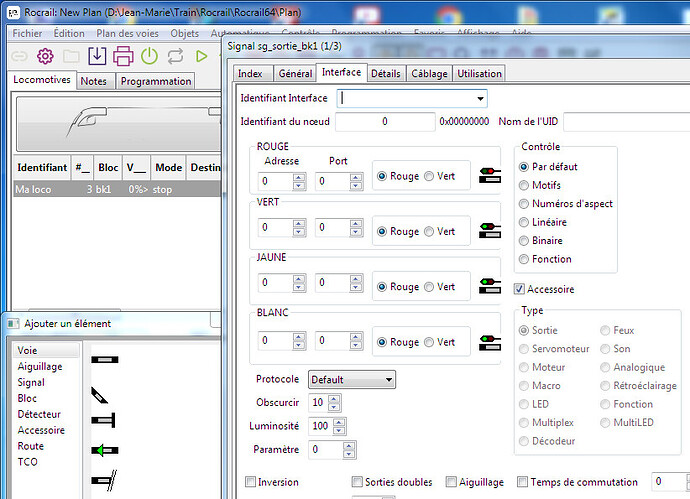This screenshot has height=499, width=690.
Task: Click the pink printer toolbar icon
Action: (x=123, y=56)
